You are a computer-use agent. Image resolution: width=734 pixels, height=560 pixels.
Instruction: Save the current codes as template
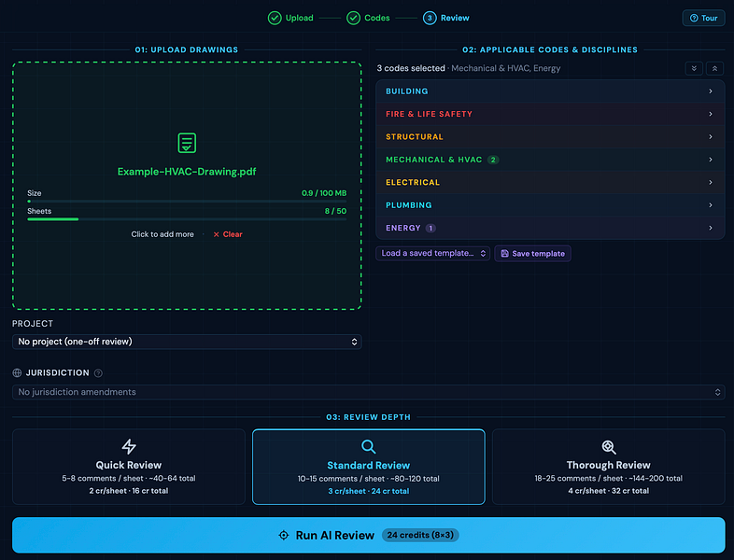tap(532, 254)
